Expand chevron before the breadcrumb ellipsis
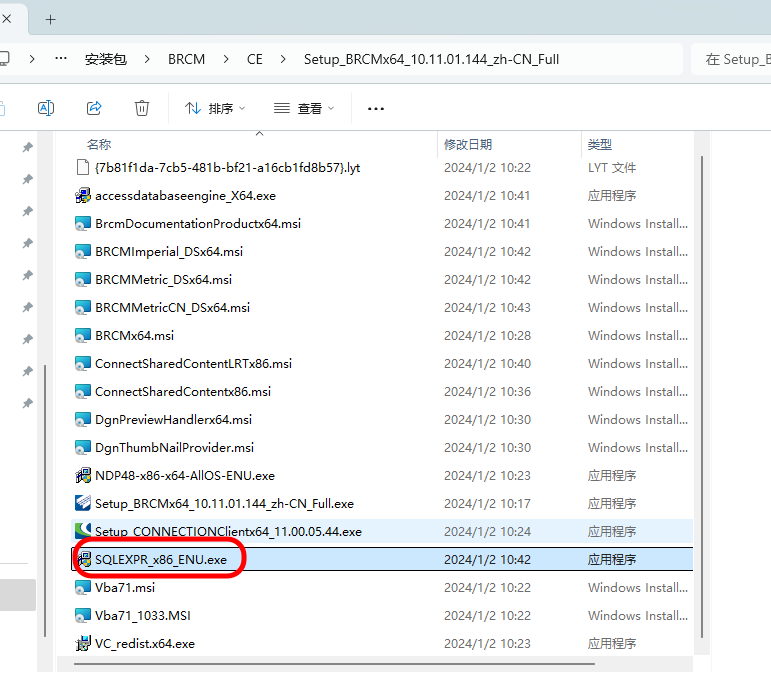Viewport: 771px width, 675px height. [x=32, y=59]
